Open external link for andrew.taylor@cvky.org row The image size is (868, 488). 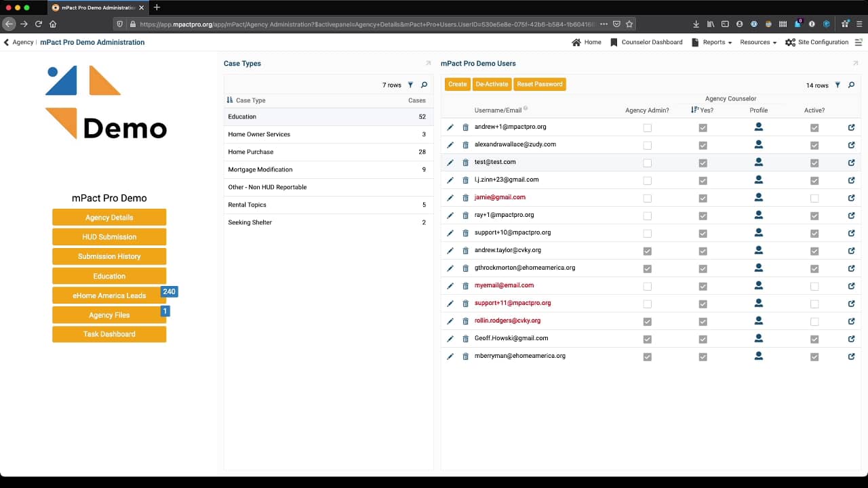click(x=851, y=251)
